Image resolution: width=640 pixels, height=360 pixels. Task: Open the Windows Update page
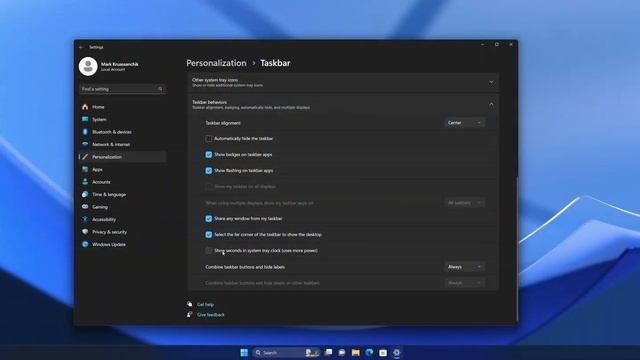point(122,244)
